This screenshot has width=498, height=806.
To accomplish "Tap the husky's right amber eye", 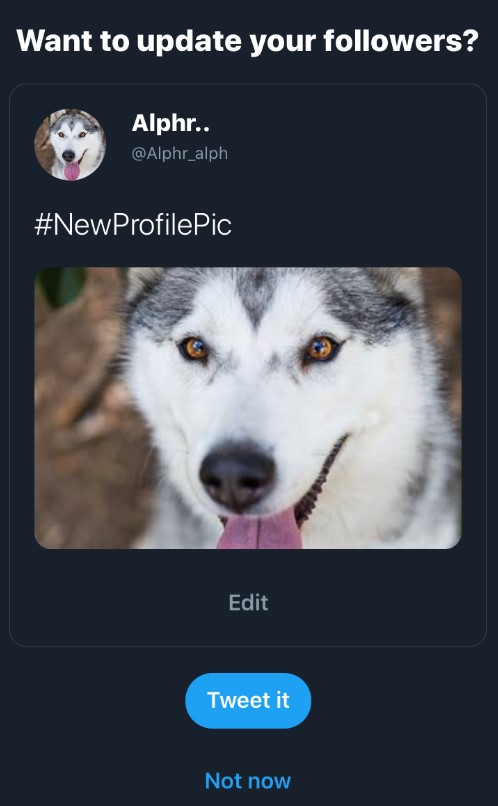I will tap(321, 348).
